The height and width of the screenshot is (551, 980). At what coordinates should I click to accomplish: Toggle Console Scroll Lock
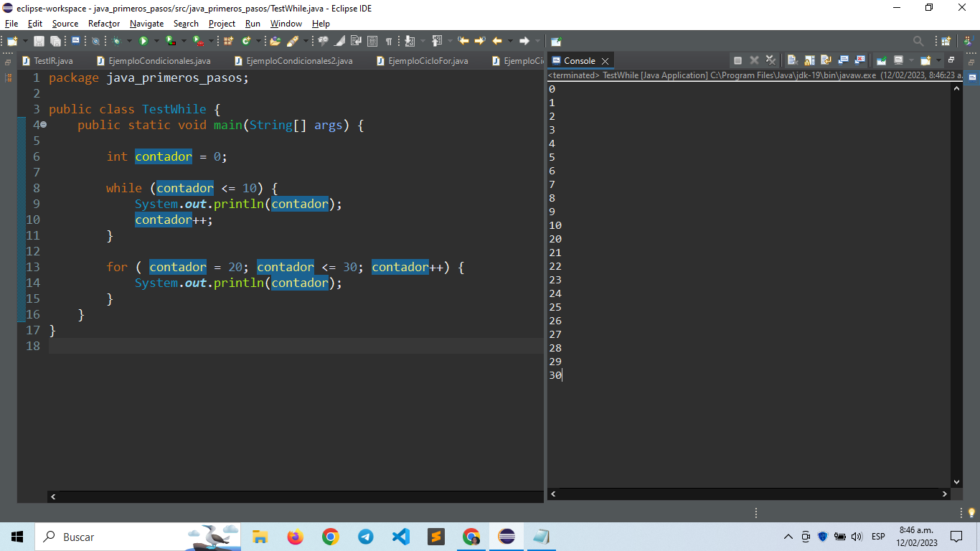pyautogui.click(x=809, y=60)
